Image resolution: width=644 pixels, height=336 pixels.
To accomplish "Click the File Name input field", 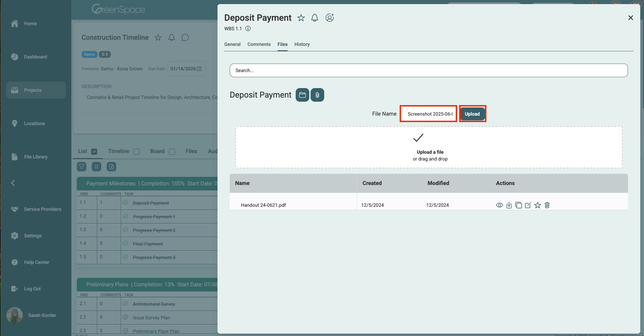I will 428,114.
